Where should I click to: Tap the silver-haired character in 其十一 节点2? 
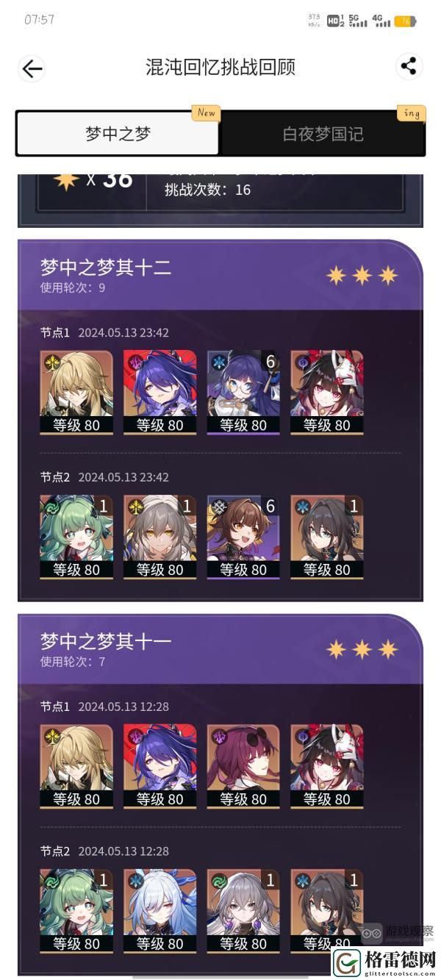coord(243,912)
